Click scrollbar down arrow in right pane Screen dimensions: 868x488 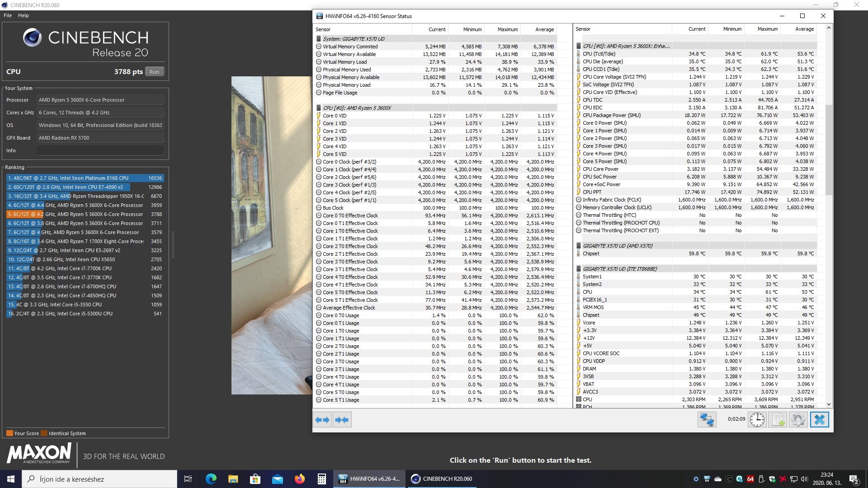point(828,404)
